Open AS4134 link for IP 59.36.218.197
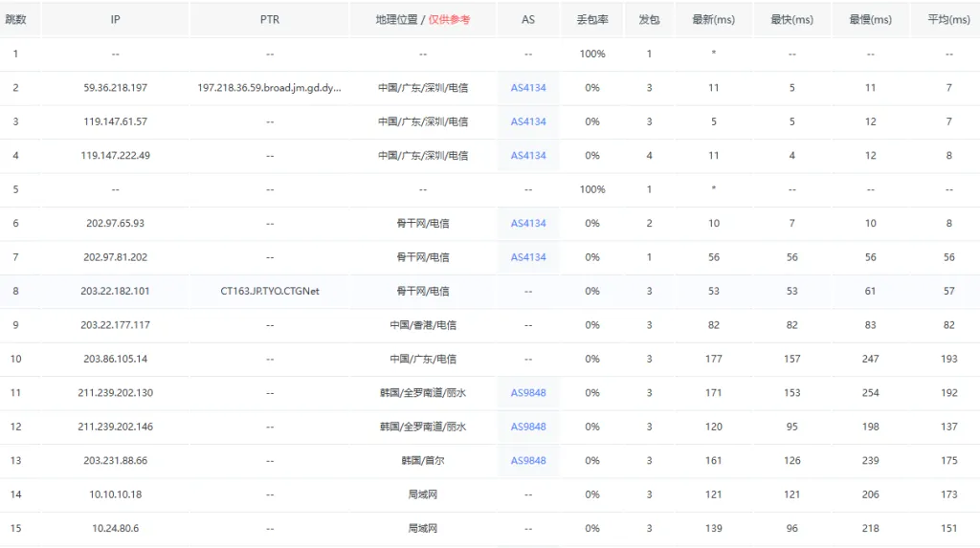 (x=528, y=88)
